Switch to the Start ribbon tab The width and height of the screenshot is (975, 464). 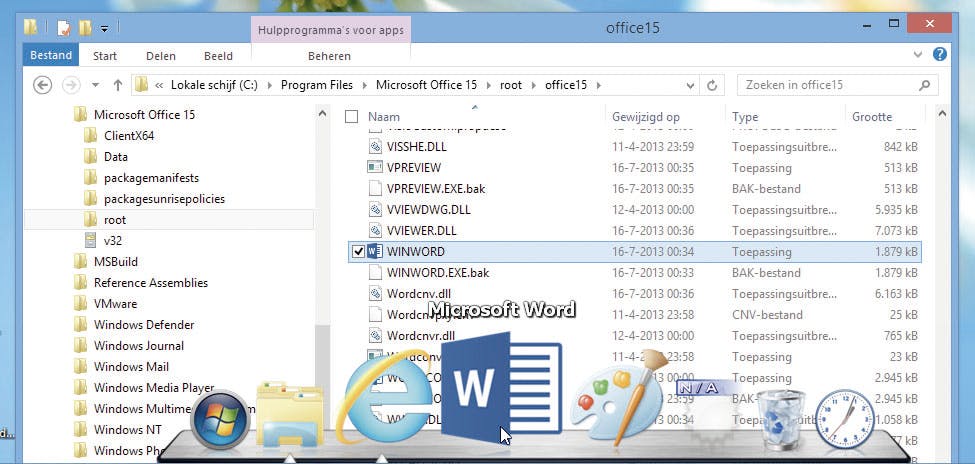point(105,56)
